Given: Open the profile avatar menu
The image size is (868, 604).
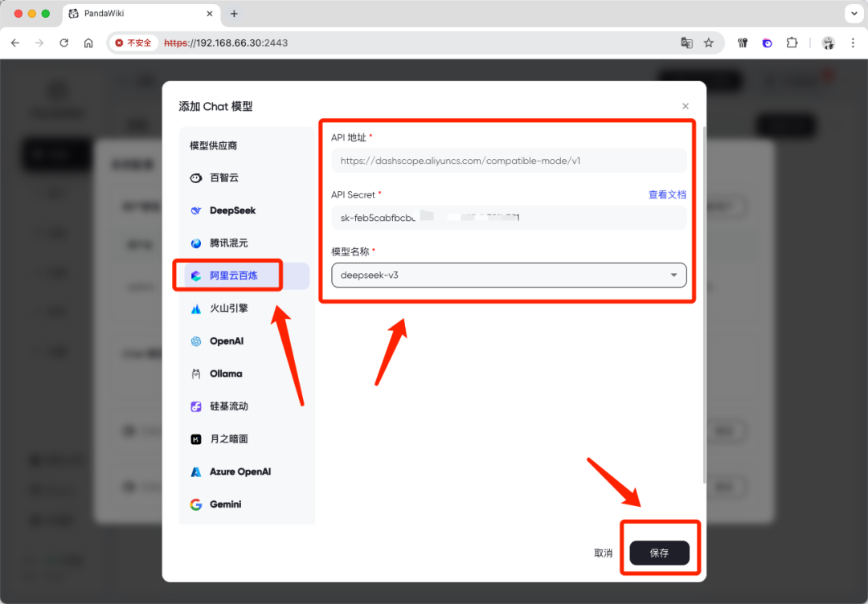Looking at the screenshot, I should [828, 43].
